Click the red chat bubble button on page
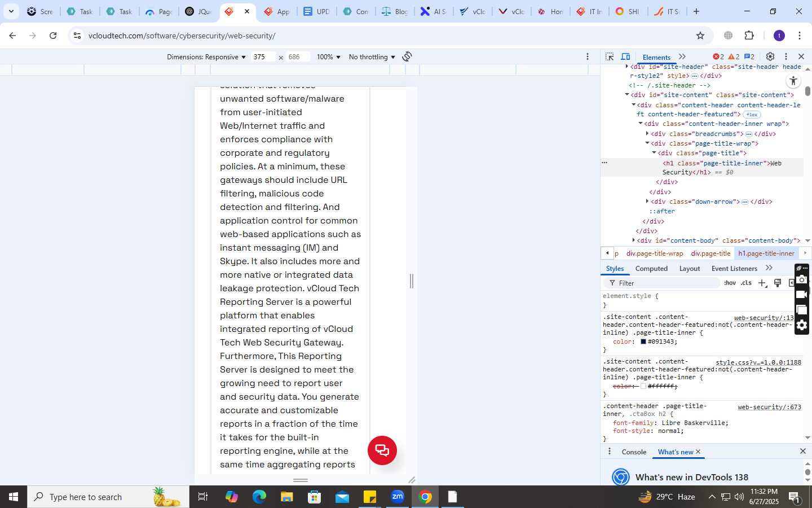This screenshot has height=508, width=812. pyautogui.click(x=382, y=450)
